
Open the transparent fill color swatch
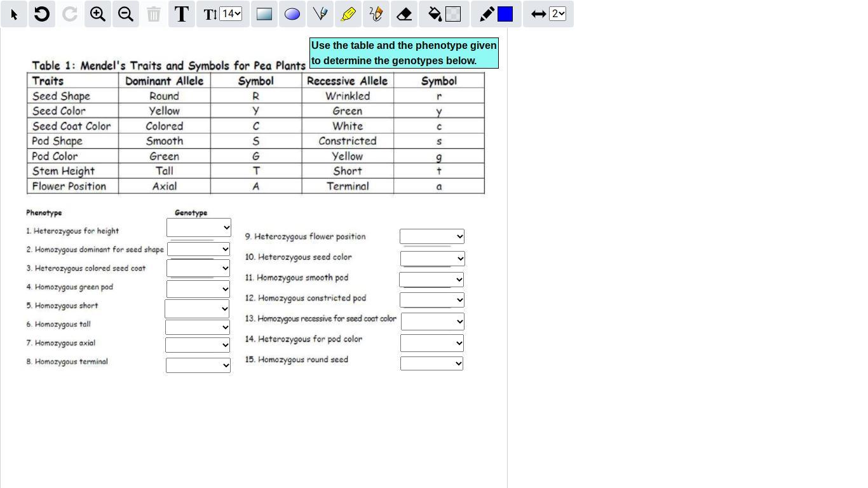point(453,14)
